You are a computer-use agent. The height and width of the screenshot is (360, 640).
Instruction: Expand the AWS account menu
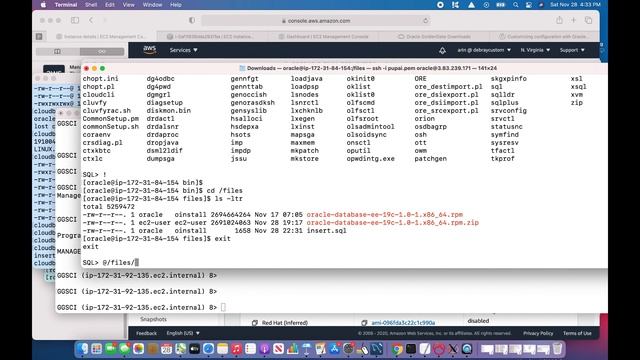coord(484,50)
